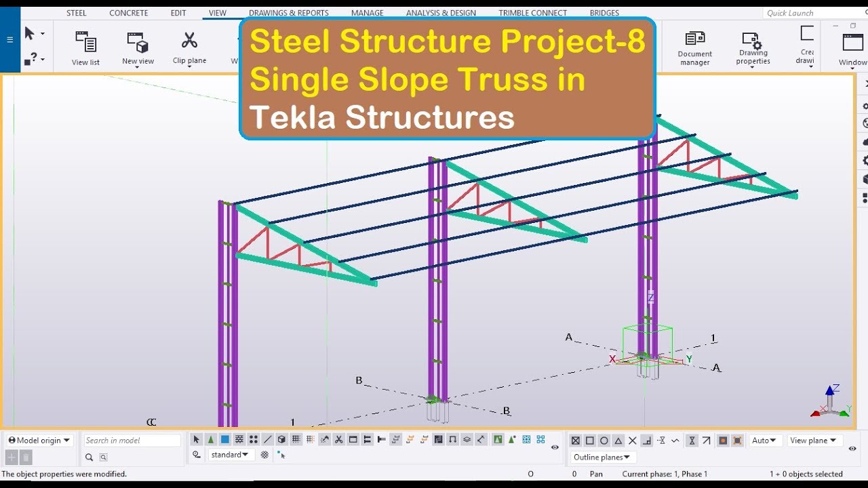868x488 pixels.
Task: Click the orange filled square reference snap switch
Action: point(723,441)
